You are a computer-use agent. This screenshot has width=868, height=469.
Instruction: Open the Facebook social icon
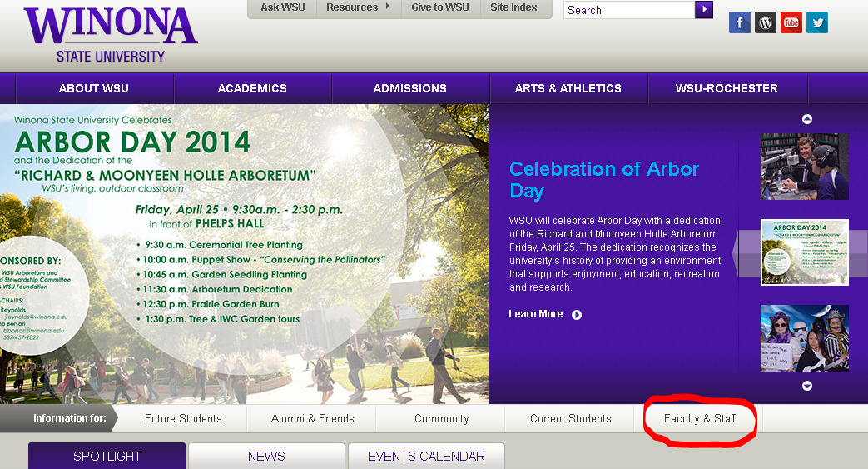tap(739, 22)
